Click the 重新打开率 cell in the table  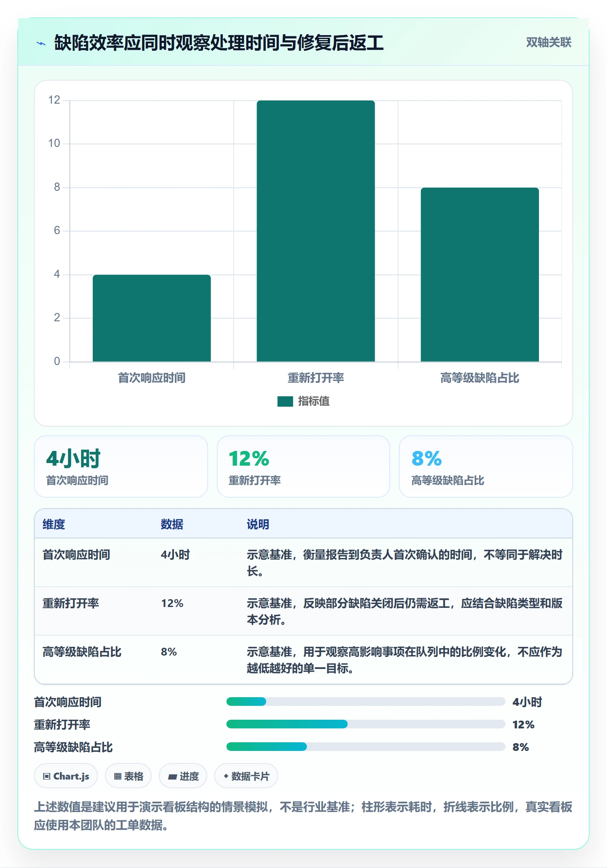[x=71, y=603]
